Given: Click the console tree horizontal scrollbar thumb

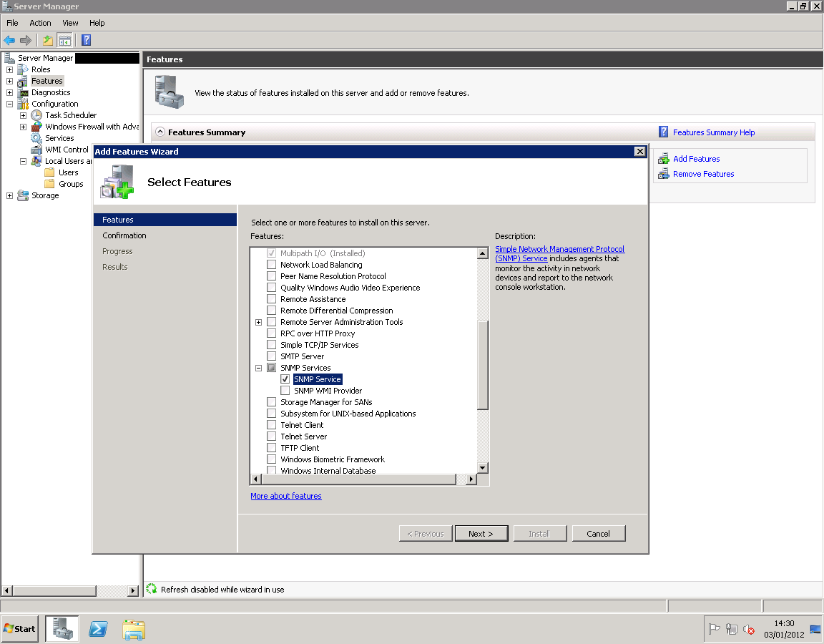Looking at the screenshot, I should [54, 590].
